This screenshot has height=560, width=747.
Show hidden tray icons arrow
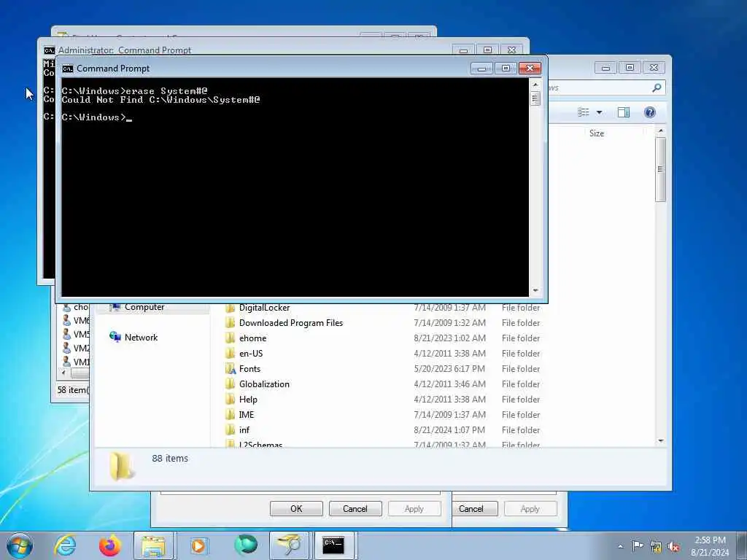coord(620,546)
